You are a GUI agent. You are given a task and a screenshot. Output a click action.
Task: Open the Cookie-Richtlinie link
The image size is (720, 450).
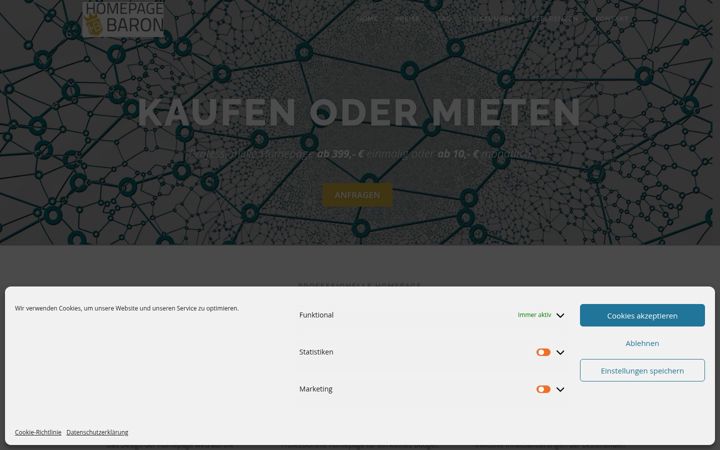click(x=38, y=432)
